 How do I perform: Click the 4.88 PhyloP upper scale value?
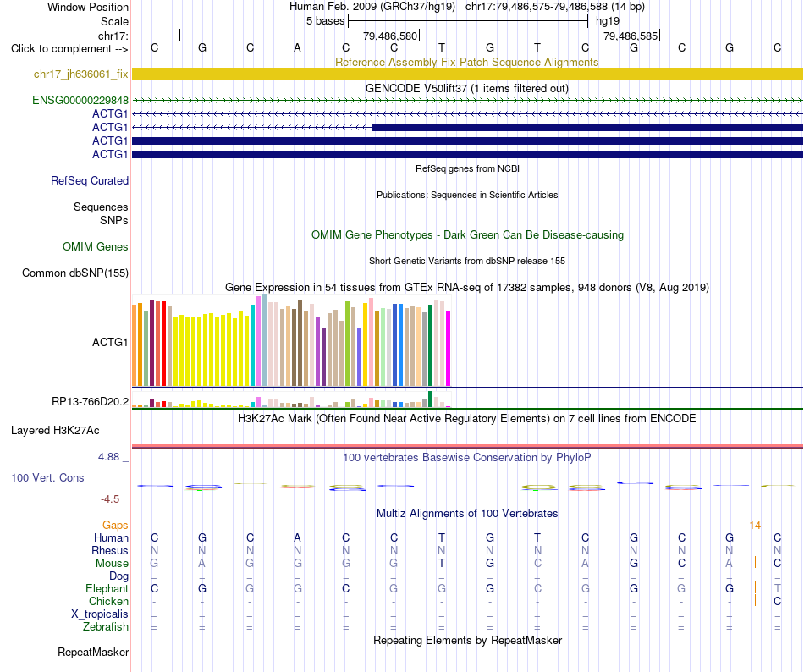(x=108, y=457)
